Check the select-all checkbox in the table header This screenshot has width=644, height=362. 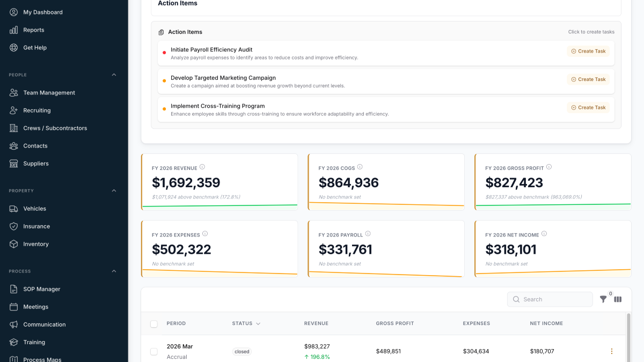[154, 324]
